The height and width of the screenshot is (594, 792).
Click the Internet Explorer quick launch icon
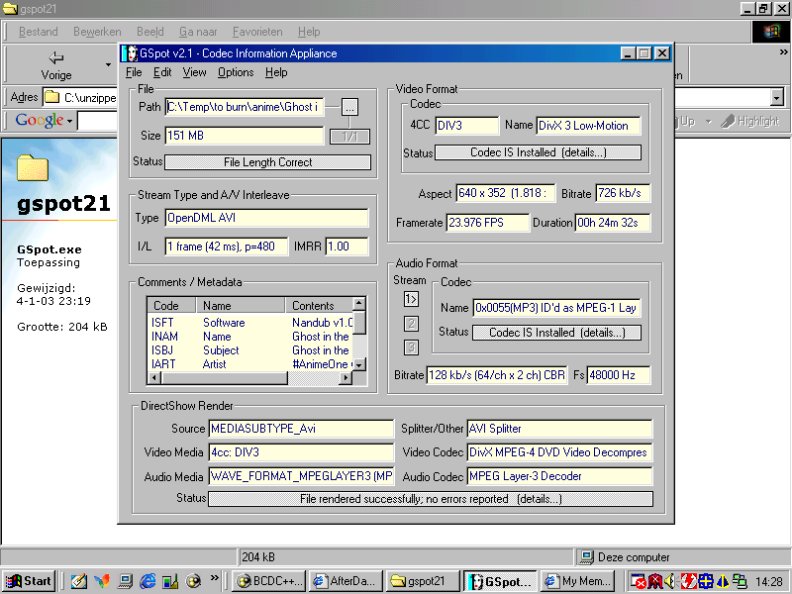point(147,581)
